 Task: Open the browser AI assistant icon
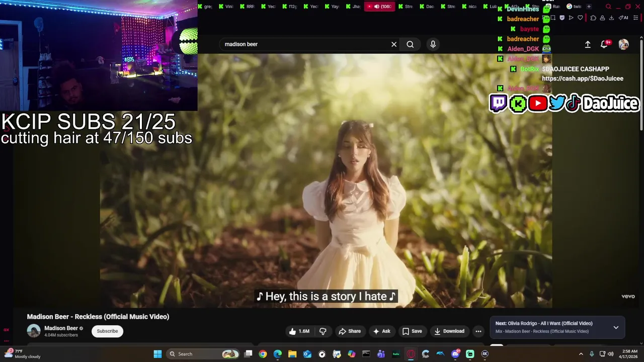[623, 18]
